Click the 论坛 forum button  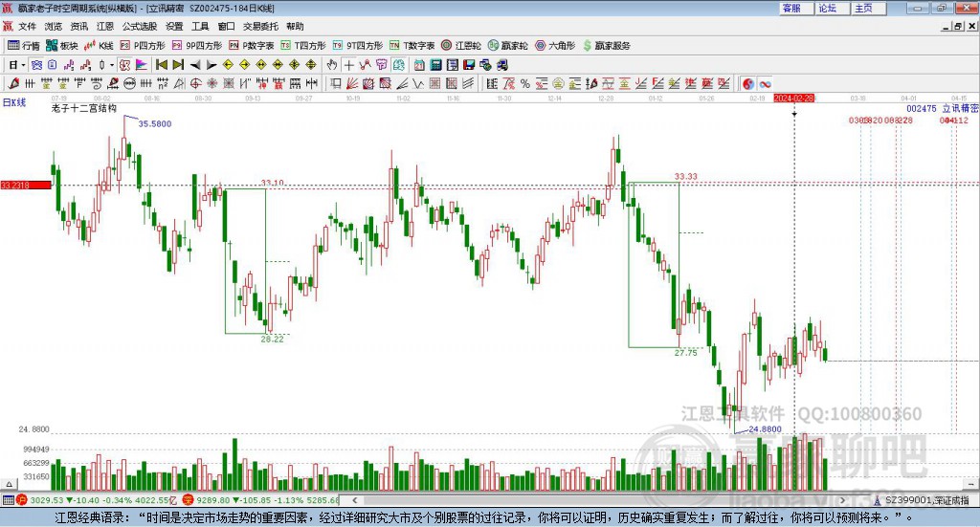pyautogui.click(x=833, y=8)
